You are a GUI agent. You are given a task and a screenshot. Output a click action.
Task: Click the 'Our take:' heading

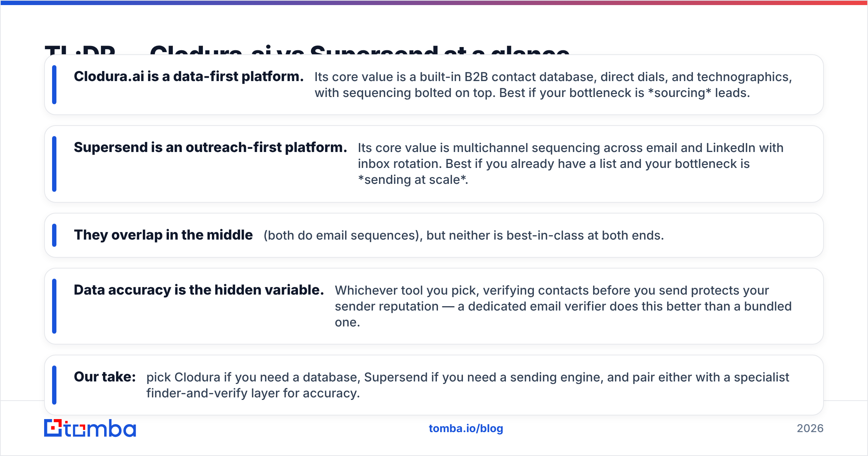[105, 377]
